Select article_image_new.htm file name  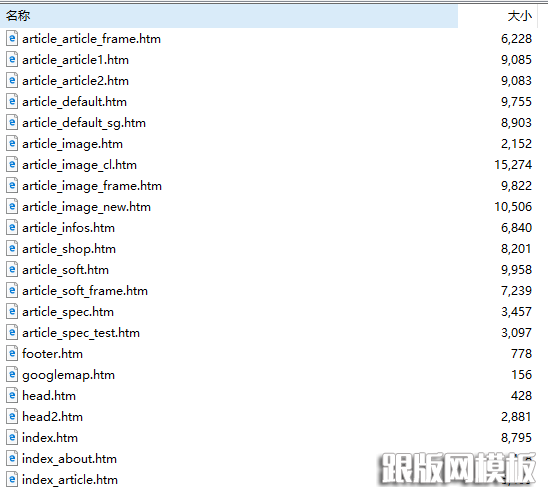(86, 207)
